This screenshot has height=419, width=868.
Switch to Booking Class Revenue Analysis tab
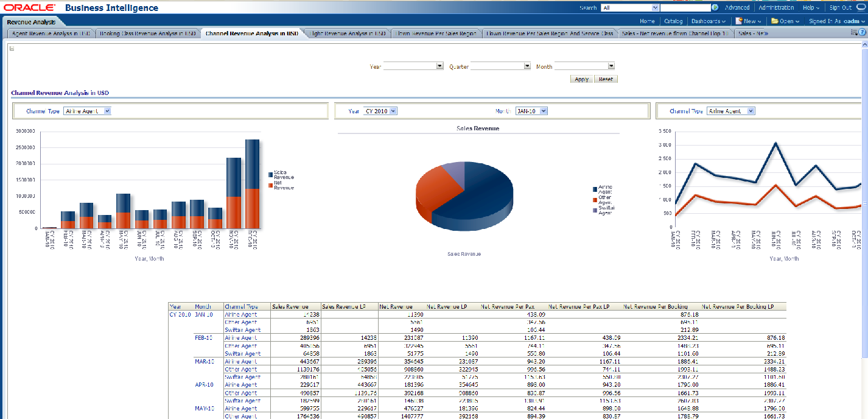[x=148, y=33]
